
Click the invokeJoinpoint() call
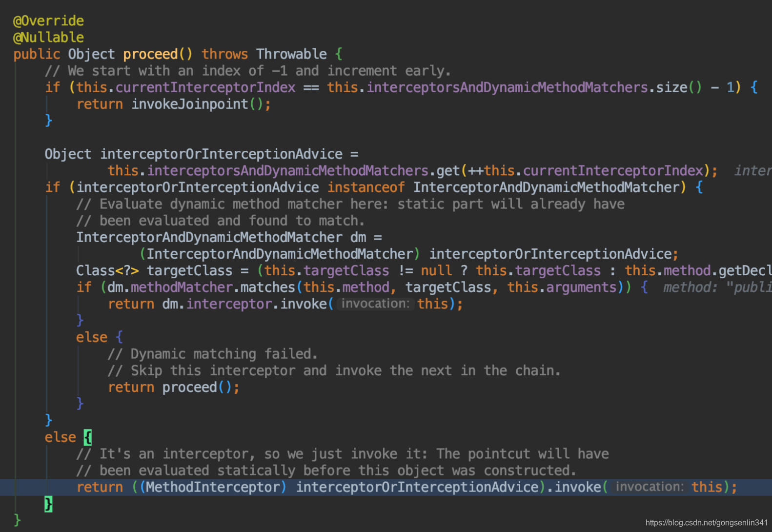(x=197, y=104)
